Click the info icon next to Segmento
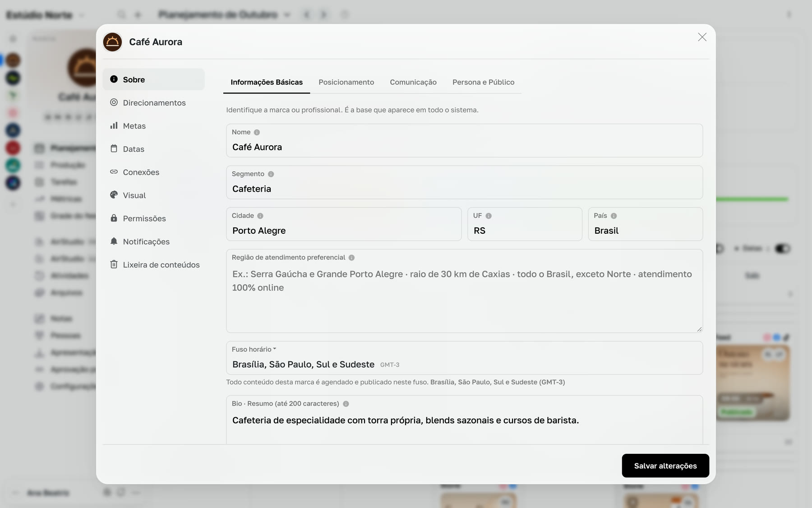 click(271, 174)
